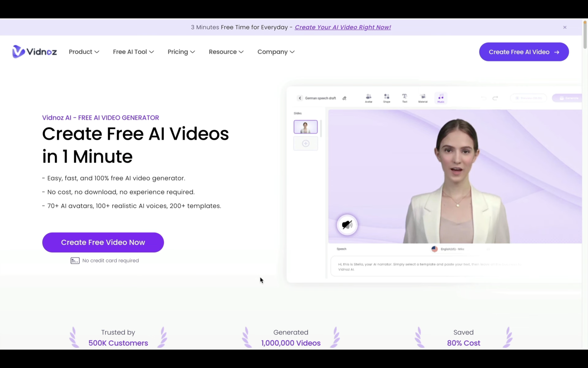The width and height of the screenshot is (588, 368).
Task: Select the Avatar tool in editor preview
Action: [369, 98]
